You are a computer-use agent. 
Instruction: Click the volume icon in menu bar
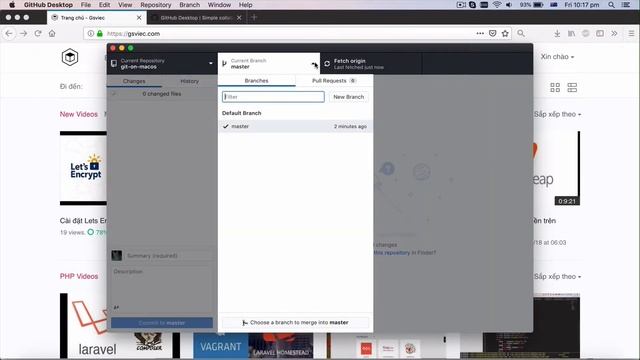509,5
